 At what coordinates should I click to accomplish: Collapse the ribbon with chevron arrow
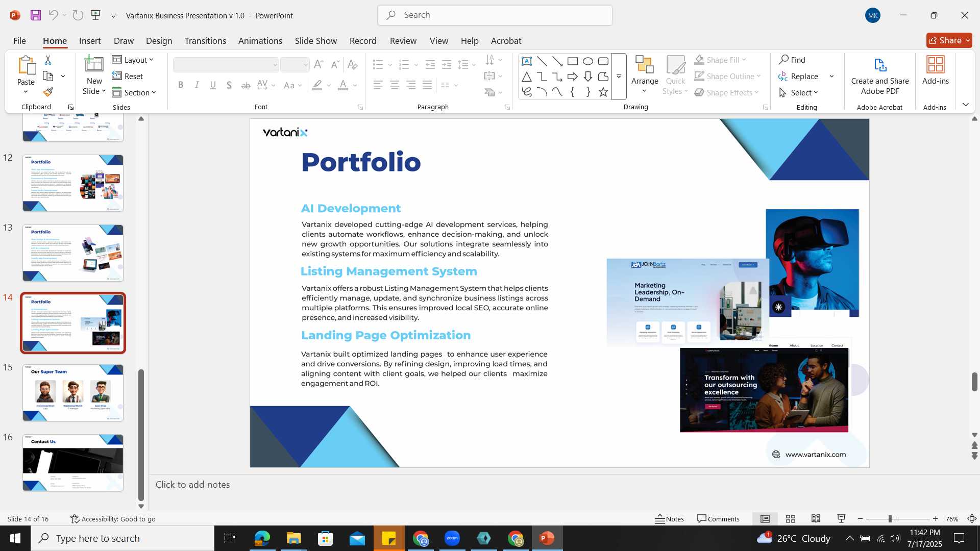[x=966, y=105]
